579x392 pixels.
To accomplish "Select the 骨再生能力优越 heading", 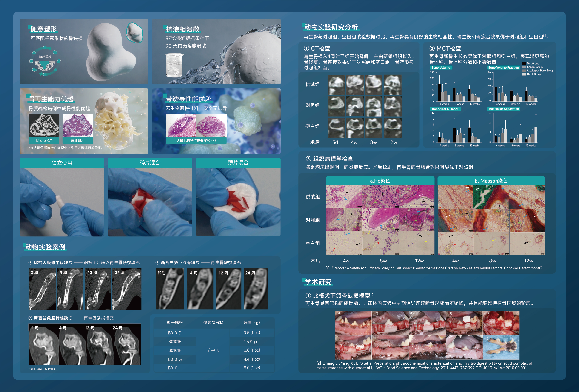I will pyautogui.click(x=51, y=99).
